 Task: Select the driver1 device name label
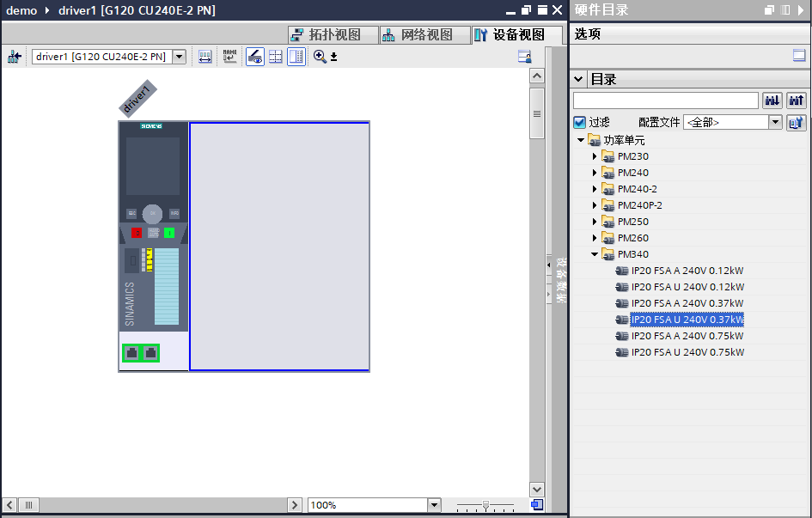click(x=137, y=98)
